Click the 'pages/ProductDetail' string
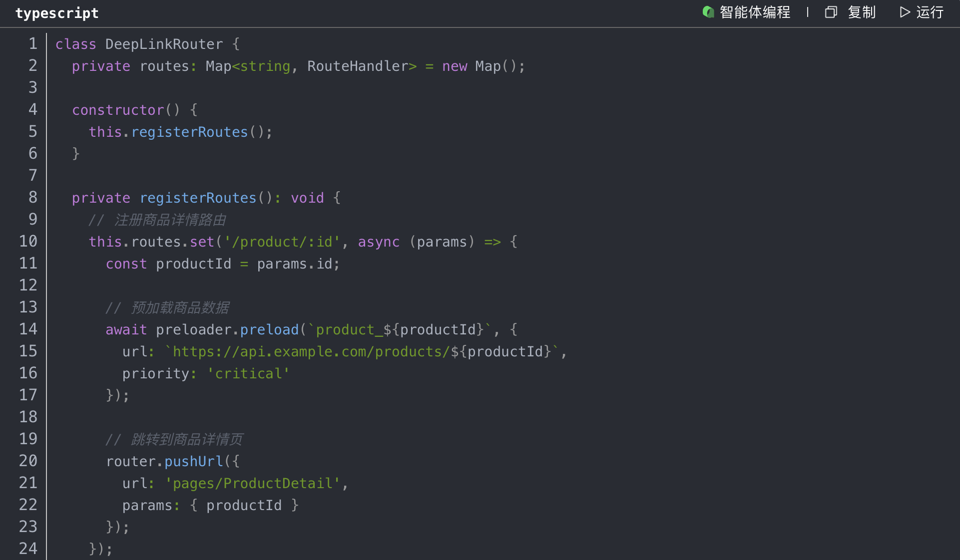Viewport: 960px width, 560px height. click(253, 483)
